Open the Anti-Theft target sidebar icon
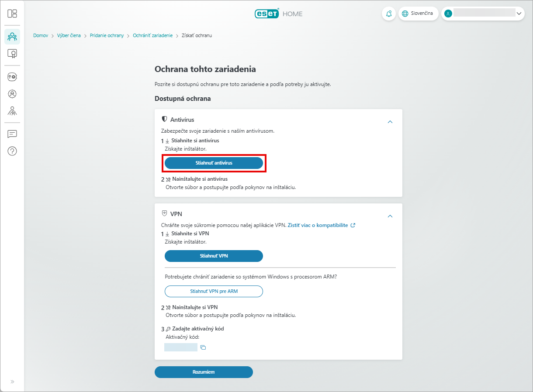533x392 pixels. tap(12, 93)
